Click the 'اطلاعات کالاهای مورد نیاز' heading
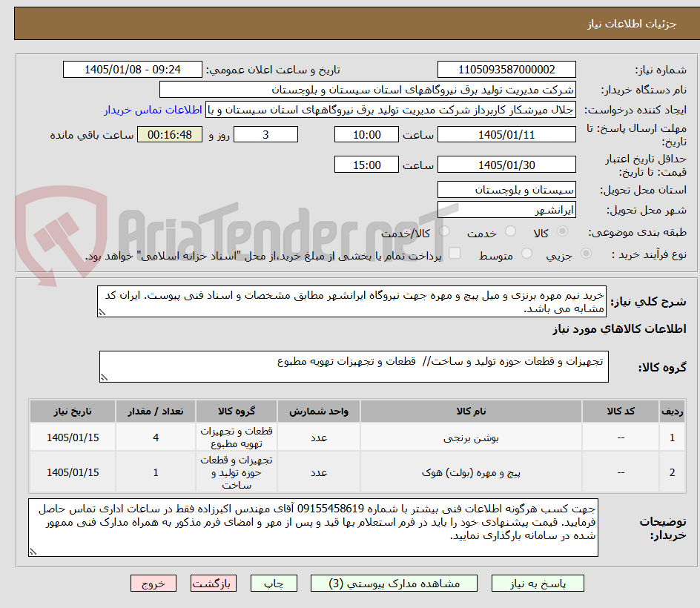The image size is (700, 608). point(619,329)
